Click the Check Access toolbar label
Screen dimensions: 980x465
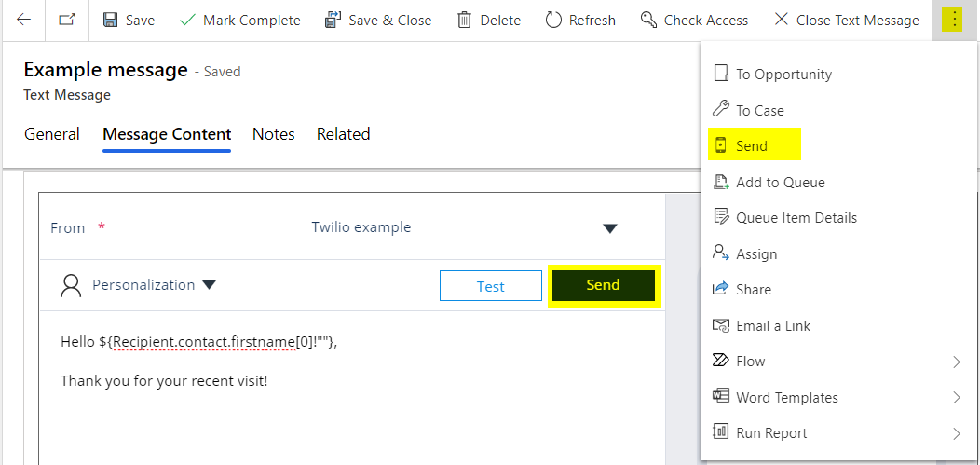[705, 20]
